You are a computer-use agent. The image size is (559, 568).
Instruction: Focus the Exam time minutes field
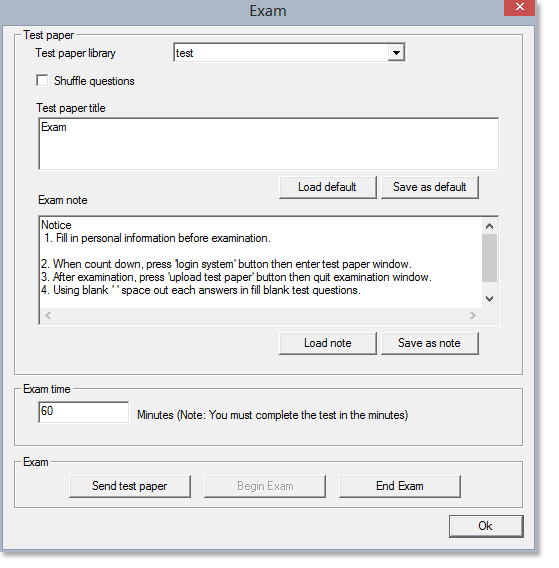tap(84, 412)
